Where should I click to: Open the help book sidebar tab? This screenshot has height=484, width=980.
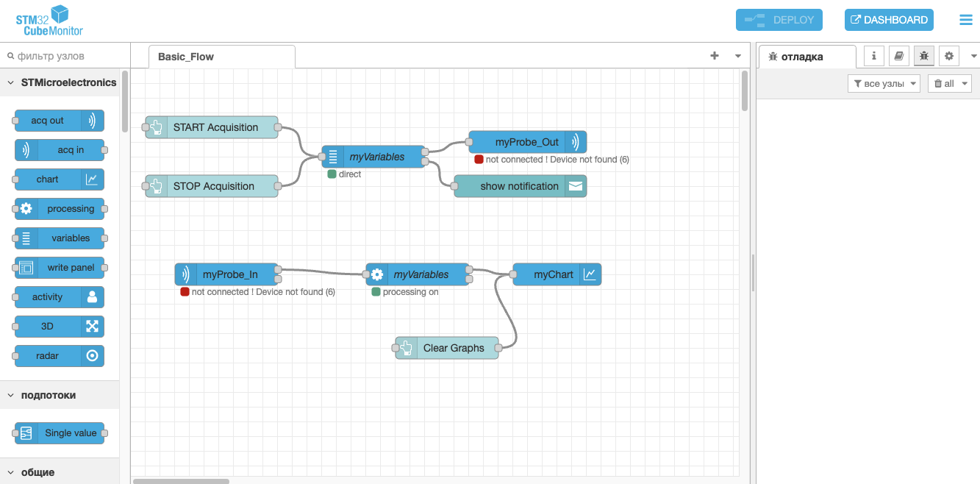[x=898, y=56]
